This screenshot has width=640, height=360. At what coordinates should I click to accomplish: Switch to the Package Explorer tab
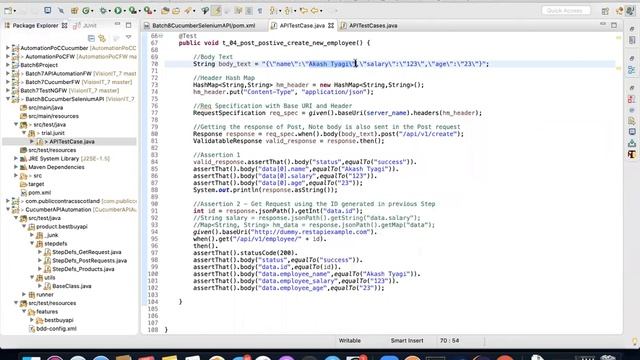(x=36, y=25)
